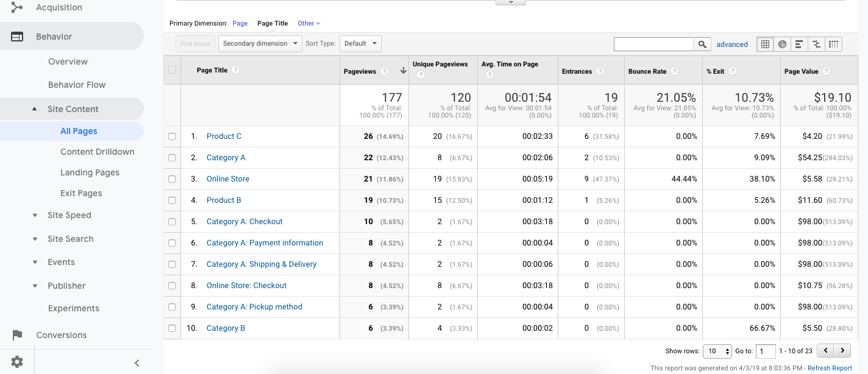868x374 pixels.
Task: Click the Behavior section icon
Action: tap(17, 37)
